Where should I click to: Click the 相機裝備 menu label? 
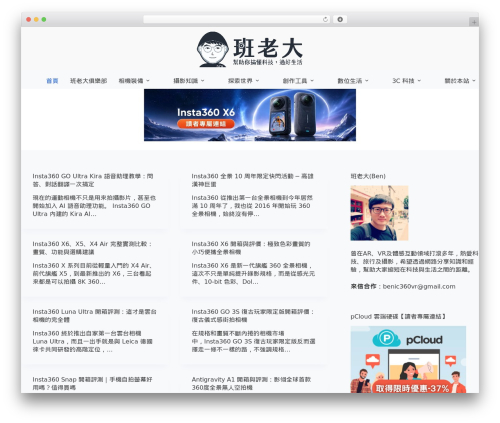click(131, 81)
